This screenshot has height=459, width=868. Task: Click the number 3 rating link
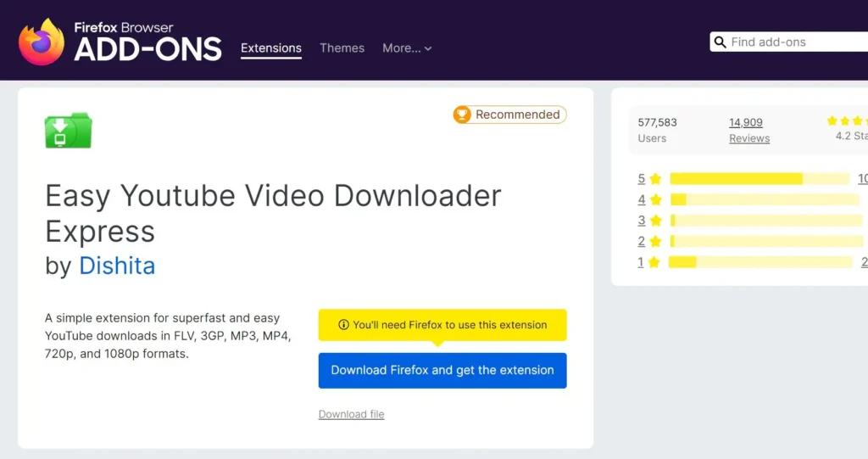[641, 221]
